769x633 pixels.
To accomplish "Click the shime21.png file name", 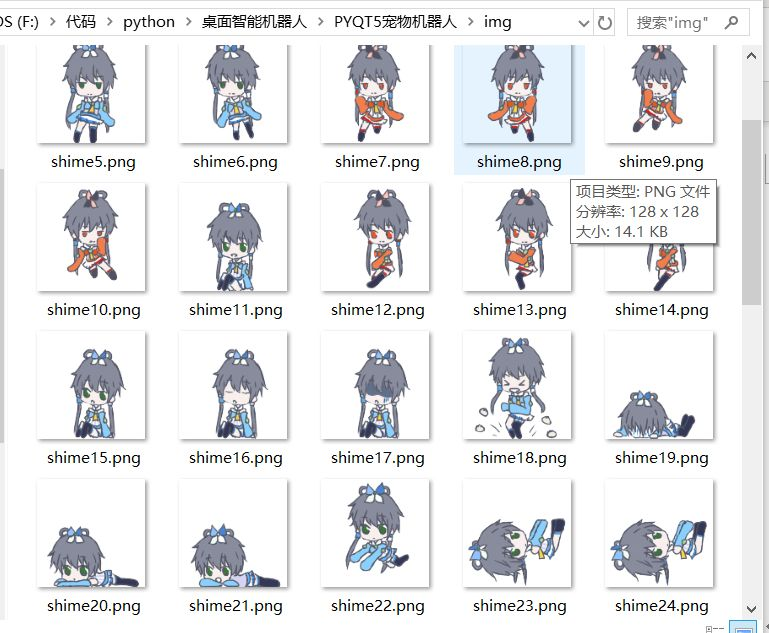I will coord(236,607).
